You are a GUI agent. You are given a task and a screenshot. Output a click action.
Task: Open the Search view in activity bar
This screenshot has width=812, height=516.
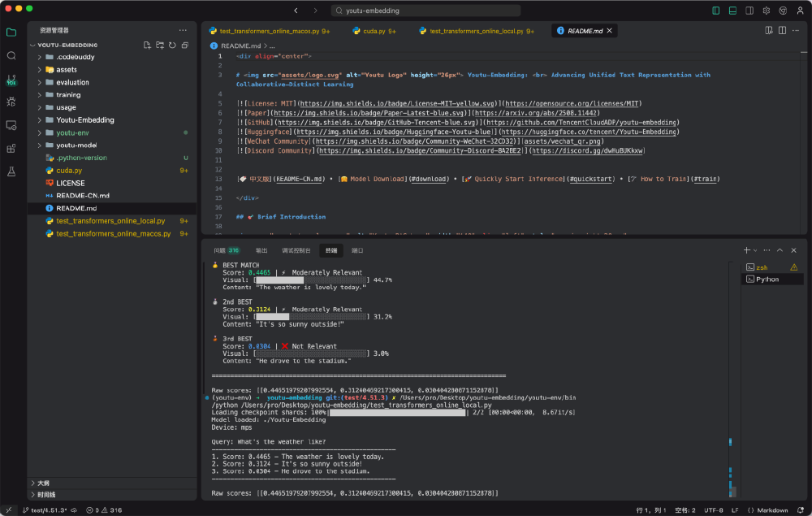click(x=11, y=56)
